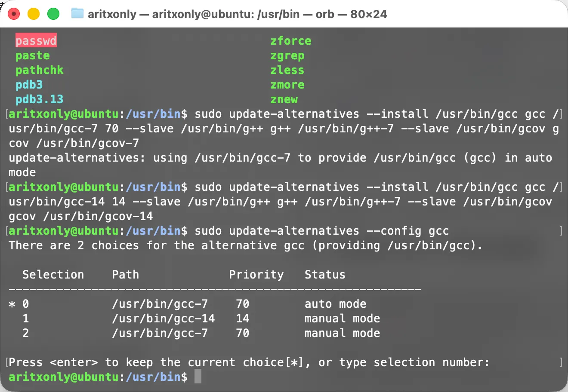Click the znew entry in the listing
The height and width of the screenshot is (392, 568).
coord(284,99)
